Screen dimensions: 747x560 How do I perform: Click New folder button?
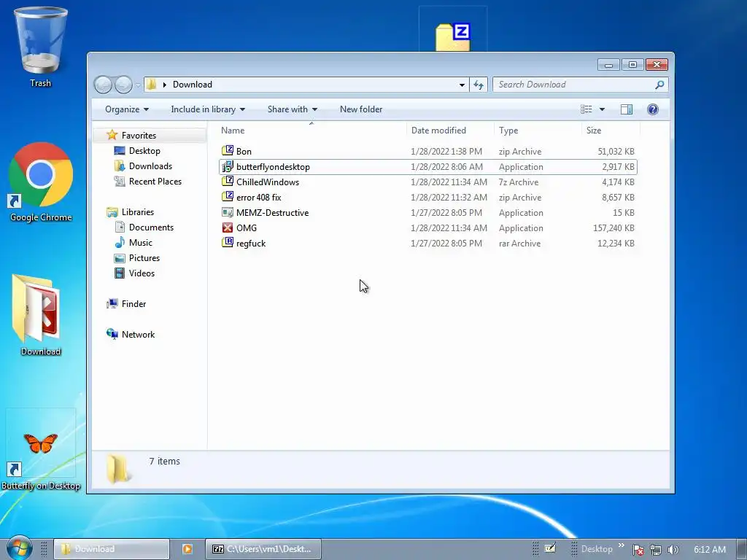361,109
